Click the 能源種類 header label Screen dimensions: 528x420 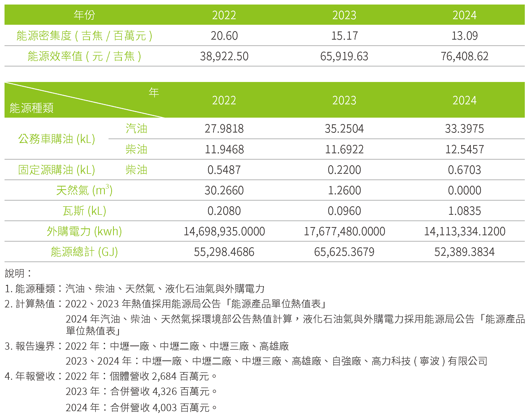pos(32,108)
